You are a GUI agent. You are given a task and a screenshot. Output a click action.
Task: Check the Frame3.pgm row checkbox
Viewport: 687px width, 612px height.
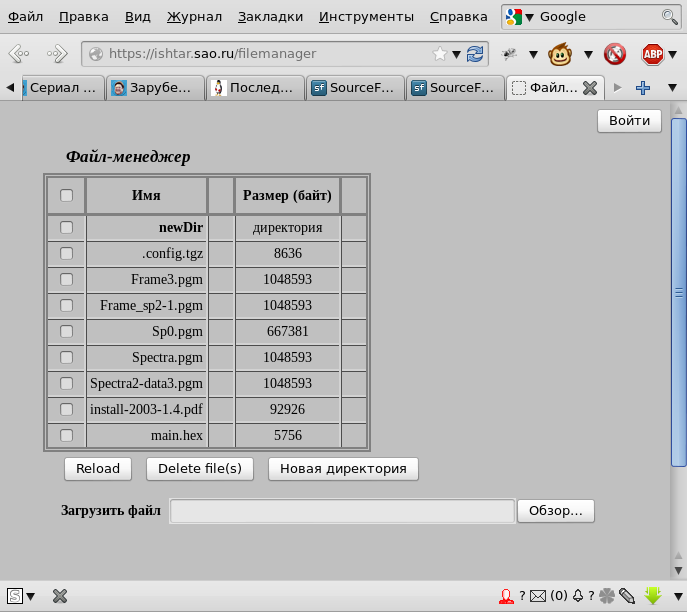pos(67,279)
